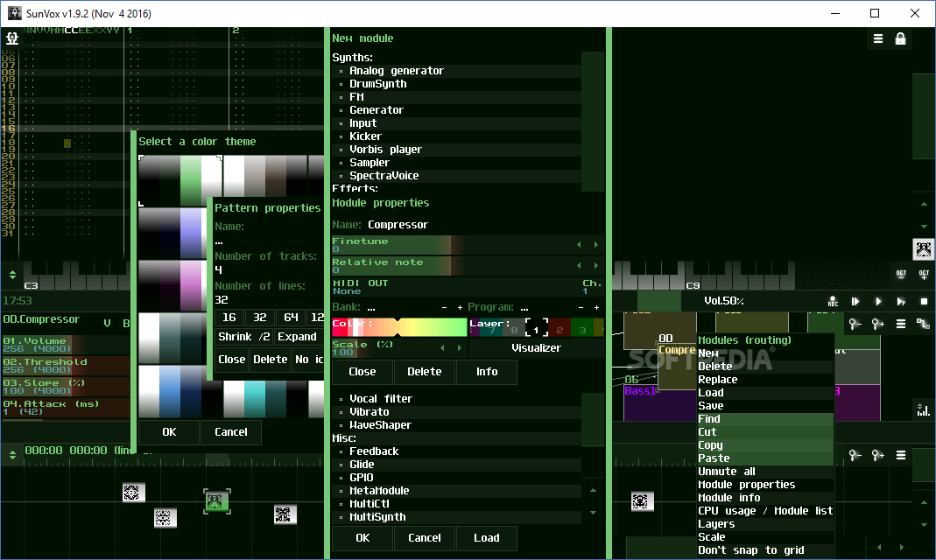The image size is (936, 560).
Task: Select Layer 1 in module properties
Action: tap(536, 328)
